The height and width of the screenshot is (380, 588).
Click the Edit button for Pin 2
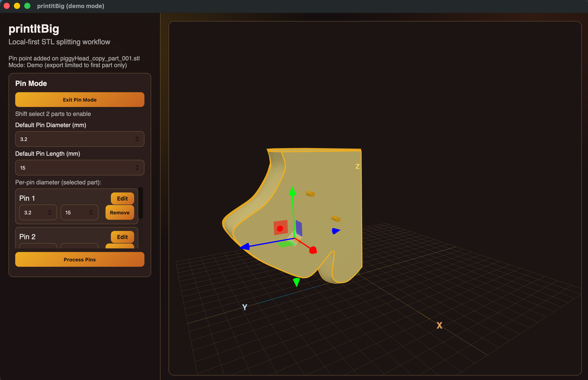(122, 237)
